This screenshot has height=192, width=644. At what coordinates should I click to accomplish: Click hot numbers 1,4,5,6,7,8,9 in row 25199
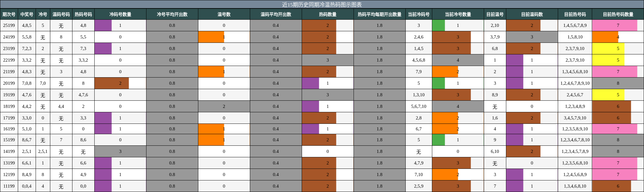[x=575, y=25]
